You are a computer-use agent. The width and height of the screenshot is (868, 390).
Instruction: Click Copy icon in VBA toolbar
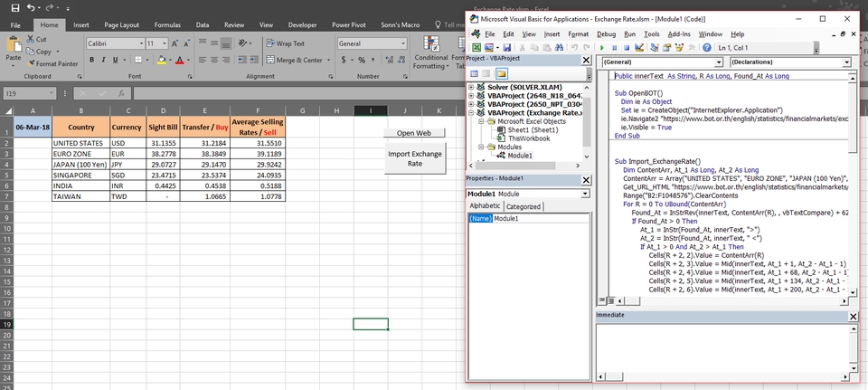(x=533, y=48)
